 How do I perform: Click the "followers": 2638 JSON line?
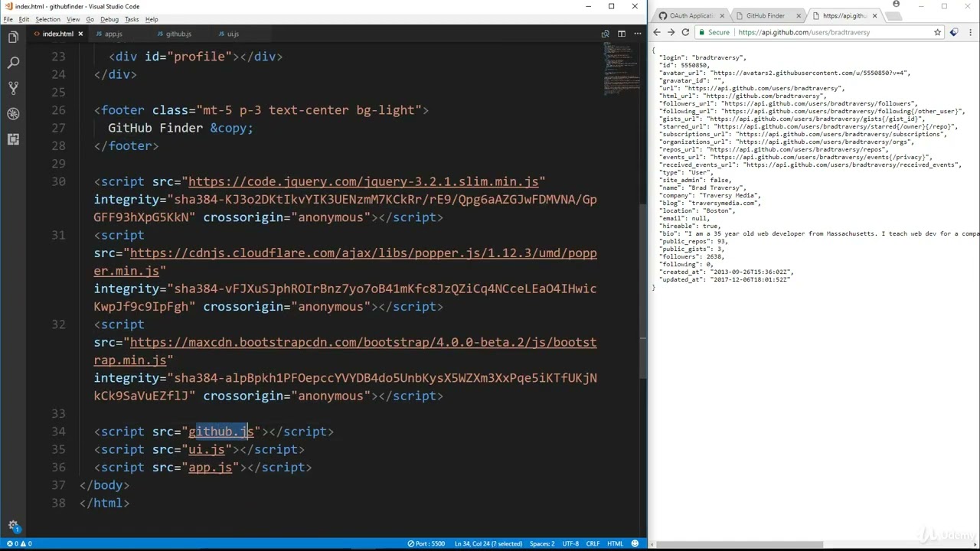(x=693, y=256)
